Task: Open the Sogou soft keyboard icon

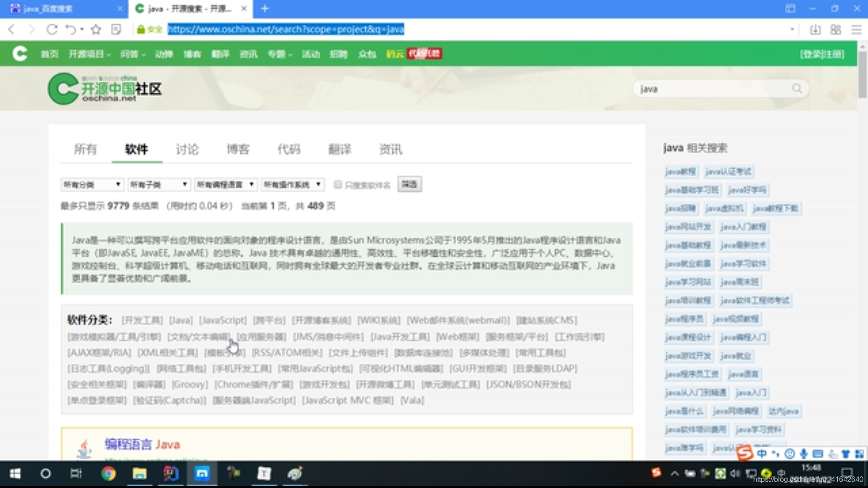Action: click(818, 454)
